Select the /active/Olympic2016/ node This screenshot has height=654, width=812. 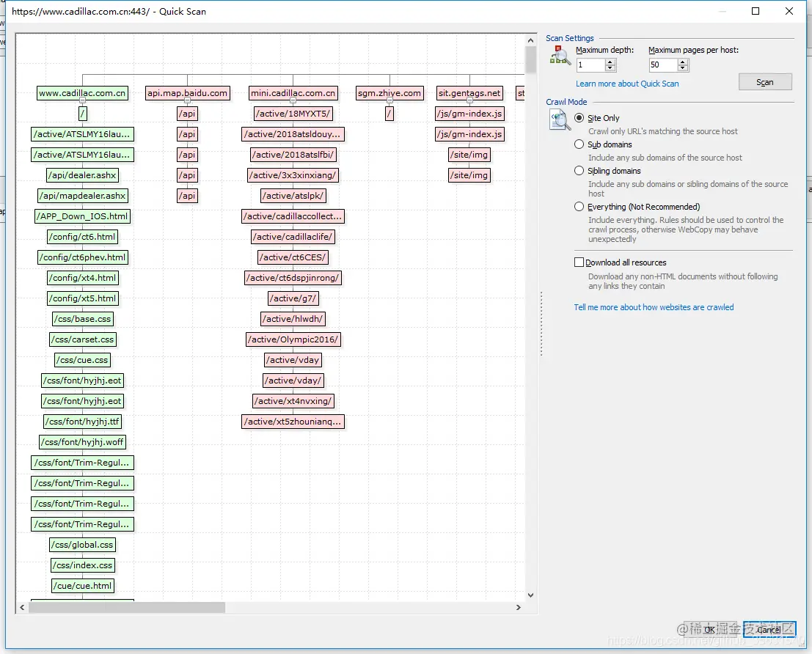point(293,339)
